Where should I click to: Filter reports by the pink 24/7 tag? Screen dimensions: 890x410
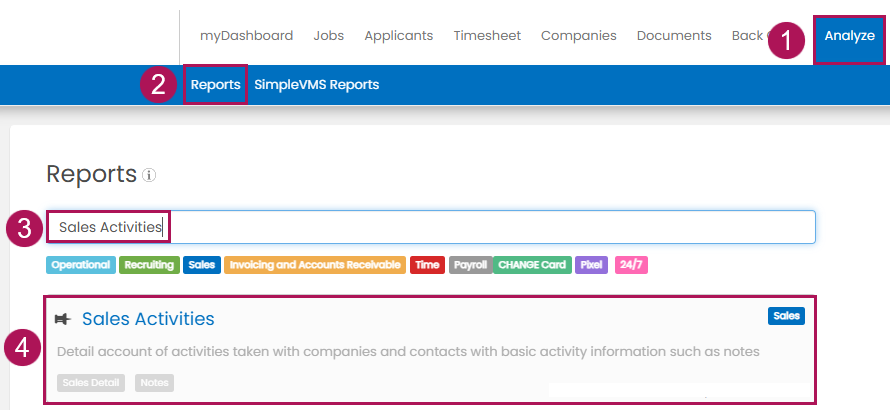tap(631, 265)
